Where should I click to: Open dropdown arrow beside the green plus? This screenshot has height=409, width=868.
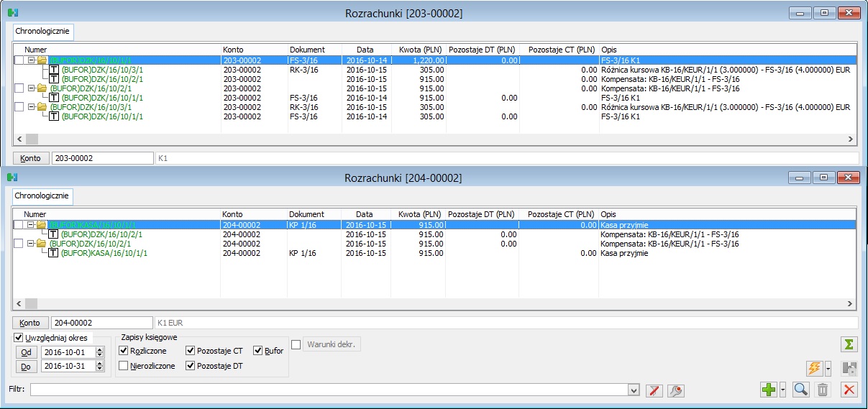[782, 390]
